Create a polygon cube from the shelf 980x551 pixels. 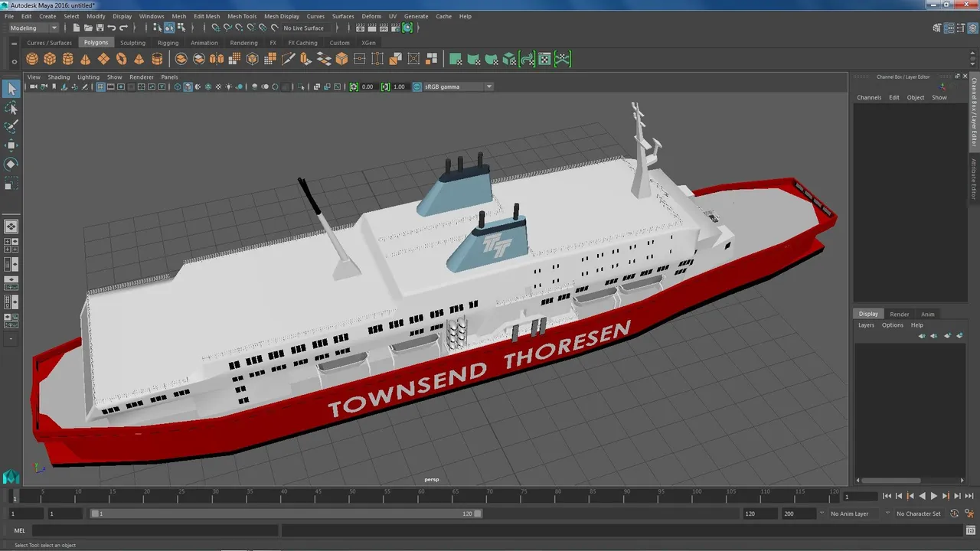click(50, 59)
